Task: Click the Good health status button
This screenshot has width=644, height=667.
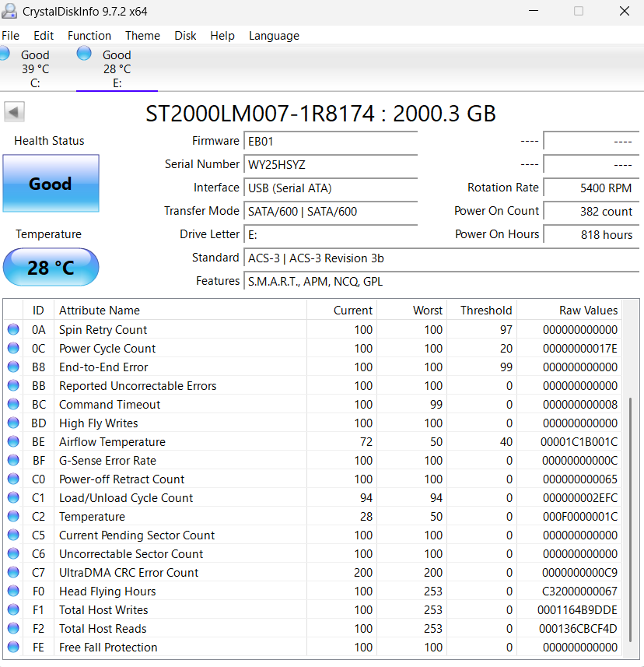Action: tap(51, 184)
